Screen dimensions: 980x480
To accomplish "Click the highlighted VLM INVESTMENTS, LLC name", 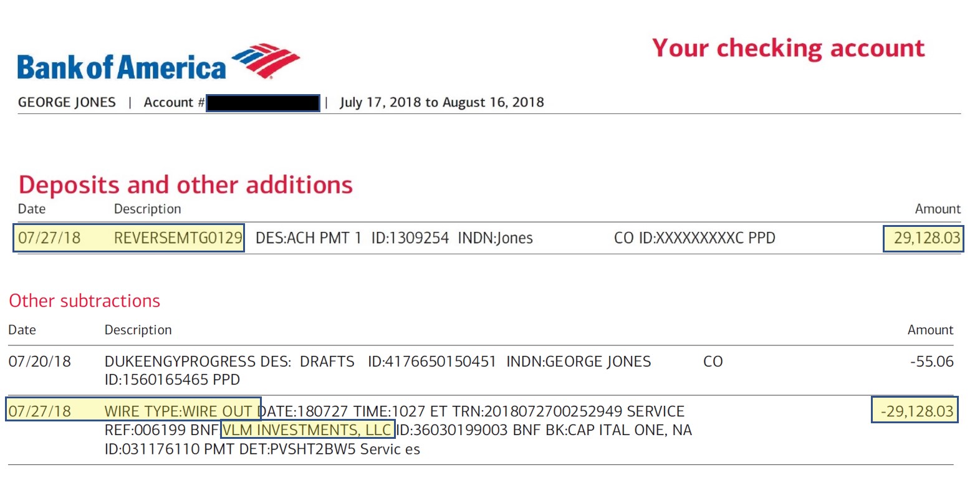I will [x=308, y=430].
